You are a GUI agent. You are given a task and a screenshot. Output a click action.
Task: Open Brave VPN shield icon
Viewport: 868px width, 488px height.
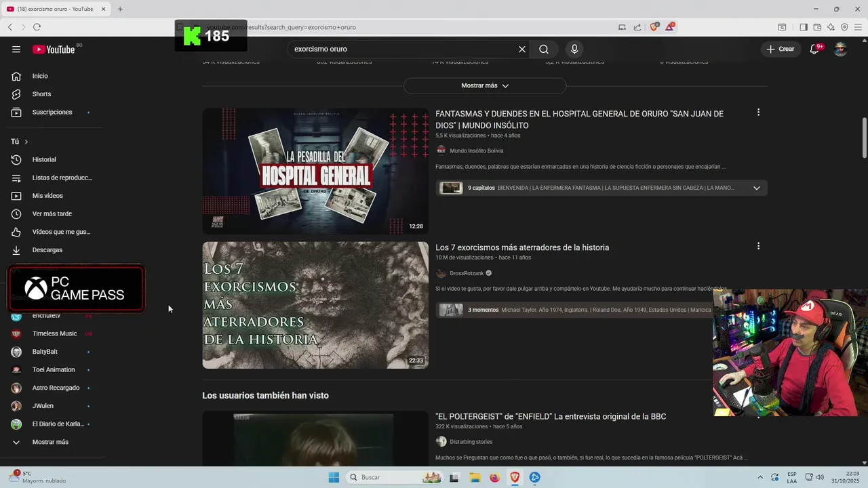[x=844, y=27]
